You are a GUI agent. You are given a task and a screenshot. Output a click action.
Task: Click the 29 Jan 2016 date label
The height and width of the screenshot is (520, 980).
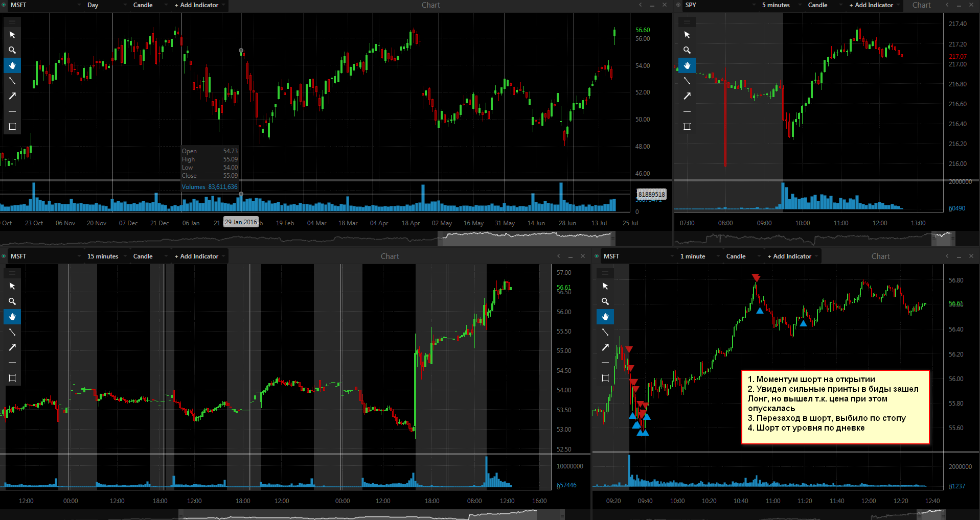click(x=241, y=222)
